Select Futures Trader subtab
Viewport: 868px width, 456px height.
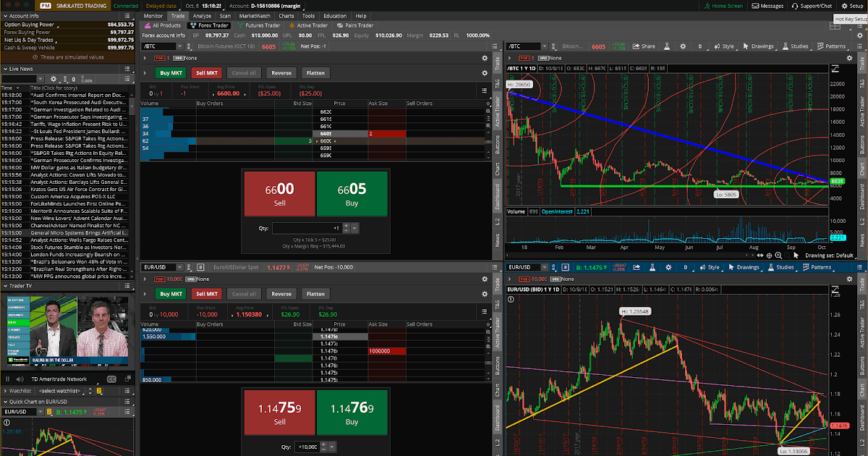coord(258,25)
